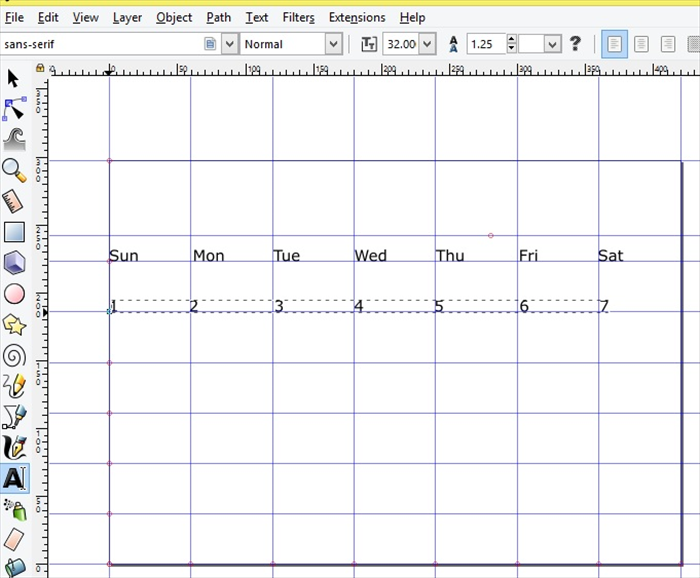This screenshot has height=578, width=700.
Task: Click the font size icon
Action: click(369, 44)
